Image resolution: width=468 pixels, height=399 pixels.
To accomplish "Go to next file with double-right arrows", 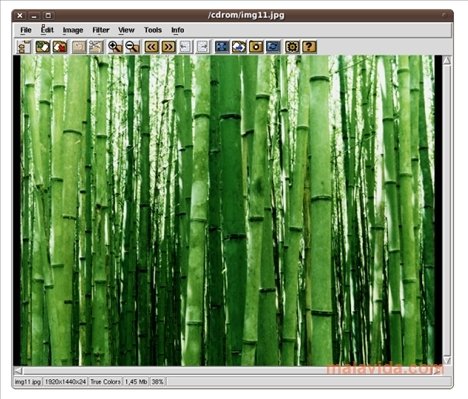I will tap(169, 47).
